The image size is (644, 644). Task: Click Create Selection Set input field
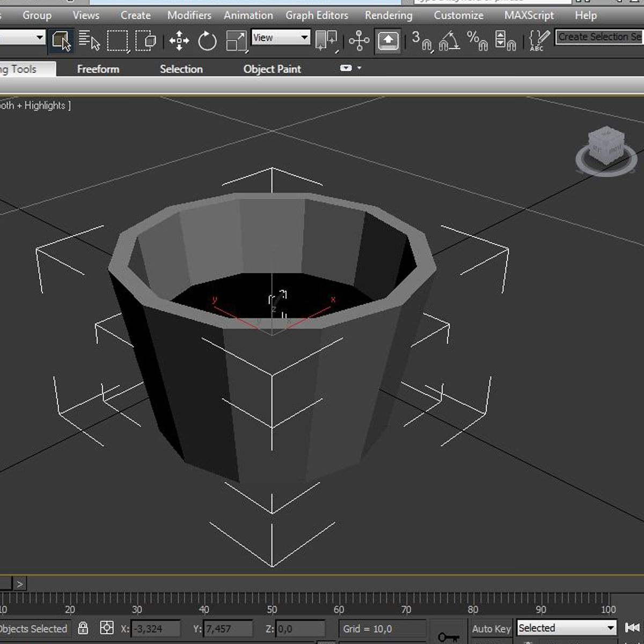(x=599, y=37)
